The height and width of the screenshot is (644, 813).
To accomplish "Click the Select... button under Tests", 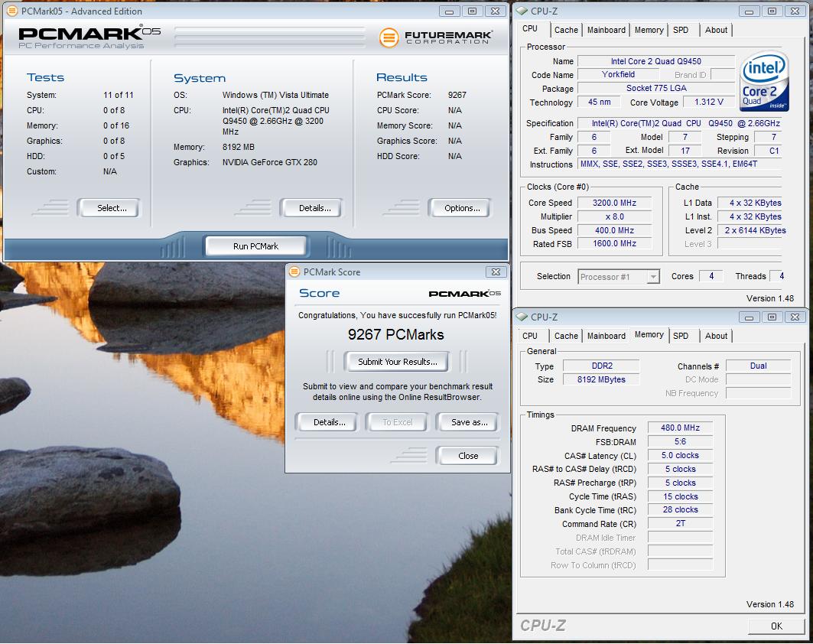I will coord(109,208).
